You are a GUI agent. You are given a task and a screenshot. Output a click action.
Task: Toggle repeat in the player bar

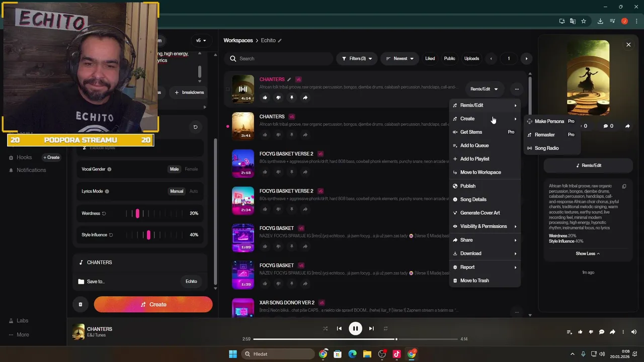point(385,329)
